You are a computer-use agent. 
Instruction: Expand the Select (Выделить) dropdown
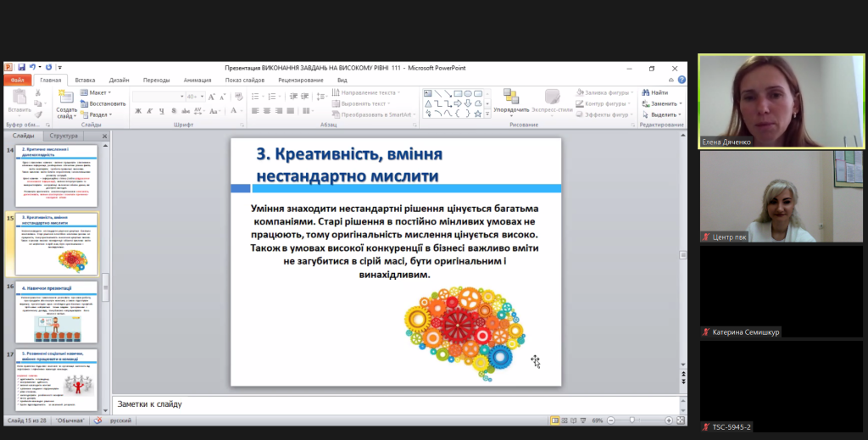coord(661,114)
